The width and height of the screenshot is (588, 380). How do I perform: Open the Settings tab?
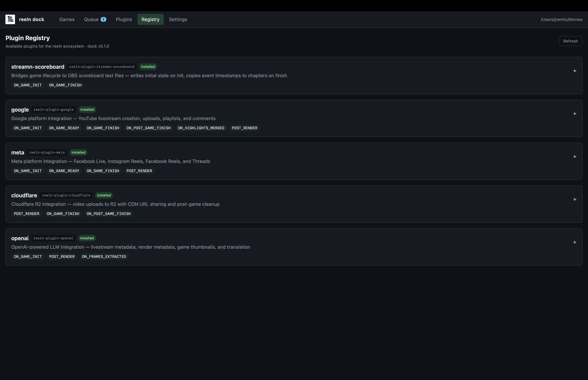tap(178, 19)
